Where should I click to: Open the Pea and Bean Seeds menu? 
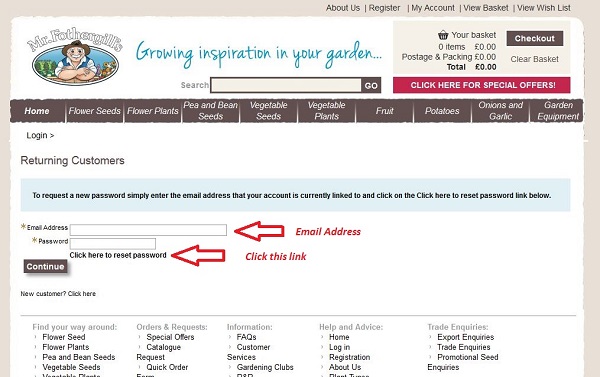pos(210,111)
